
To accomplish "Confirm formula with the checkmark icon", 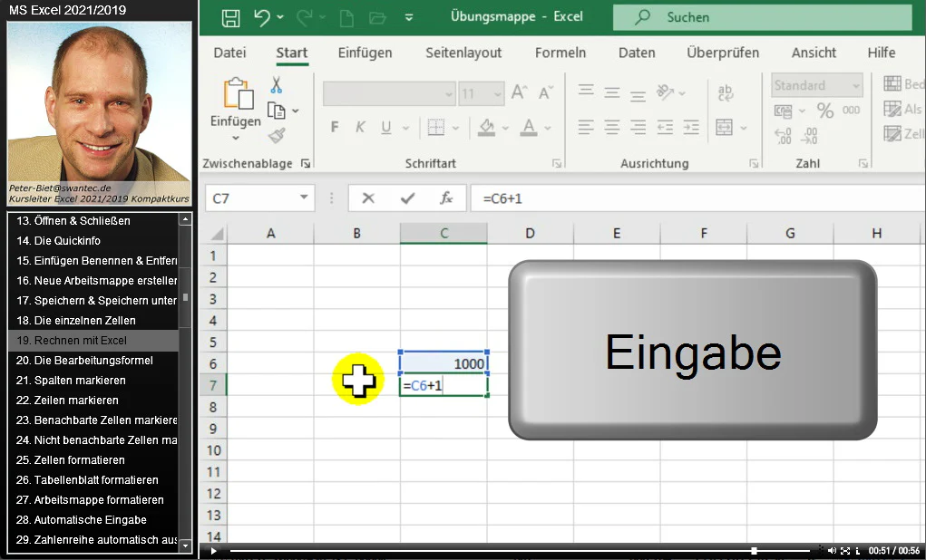I will 407,198.
